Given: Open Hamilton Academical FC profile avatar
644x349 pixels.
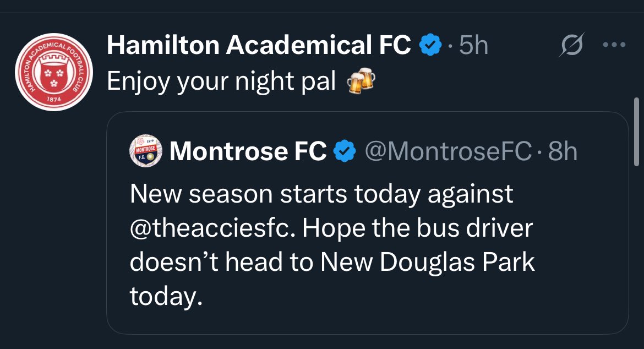Looking at the screenshot, I should pos(54,72).
